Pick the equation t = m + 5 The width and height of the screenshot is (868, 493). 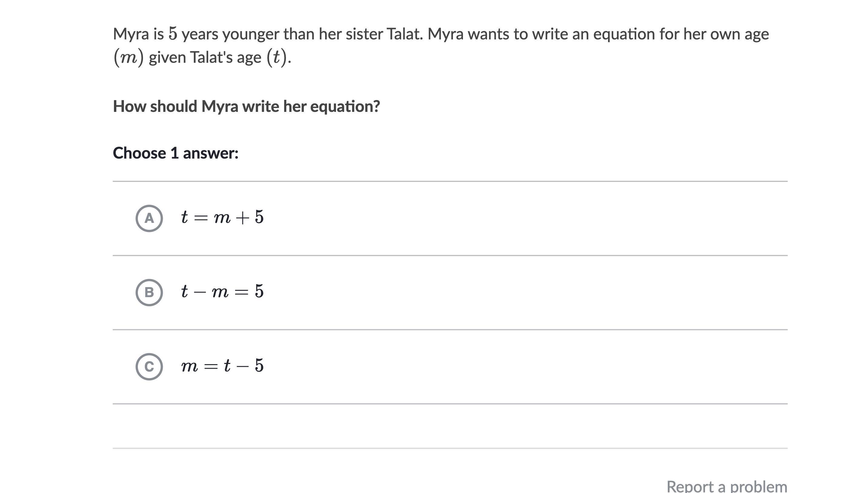222,217
